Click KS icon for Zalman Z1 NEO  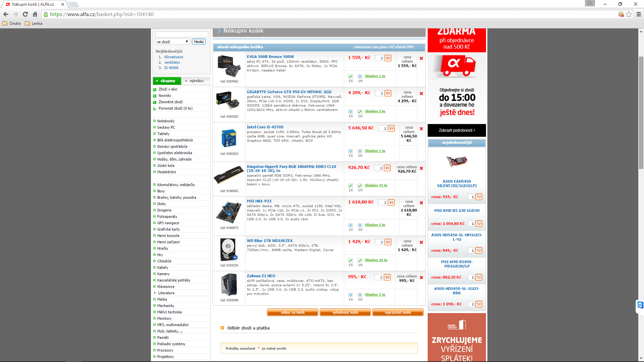(x=387, y=277)
